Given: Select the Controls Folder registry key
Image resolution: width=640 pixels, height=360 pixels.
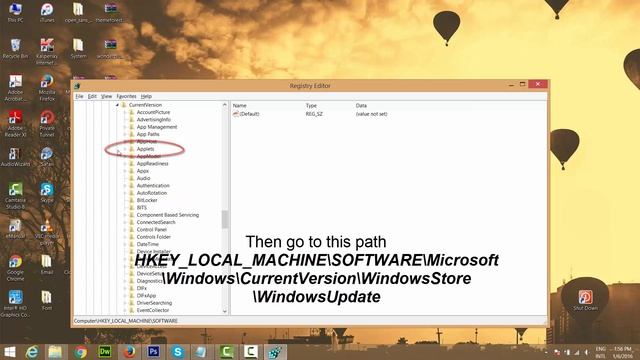Looking at the screenshot, I should pos(153,237).
